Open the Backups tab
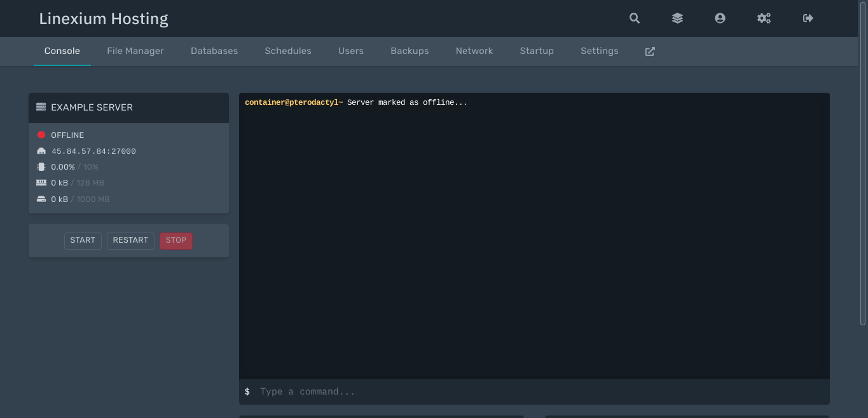Viewport: 868px width, 418px height. 410,51
